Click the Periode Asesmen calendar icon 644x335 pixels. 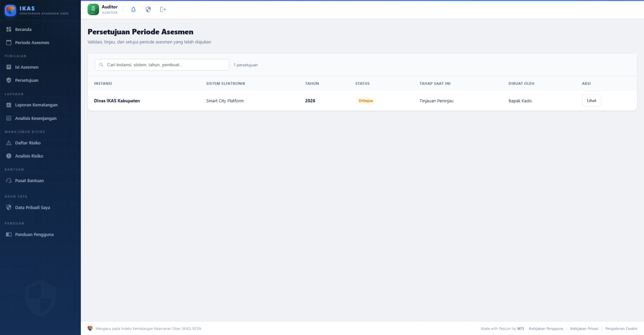coord(9,43)
